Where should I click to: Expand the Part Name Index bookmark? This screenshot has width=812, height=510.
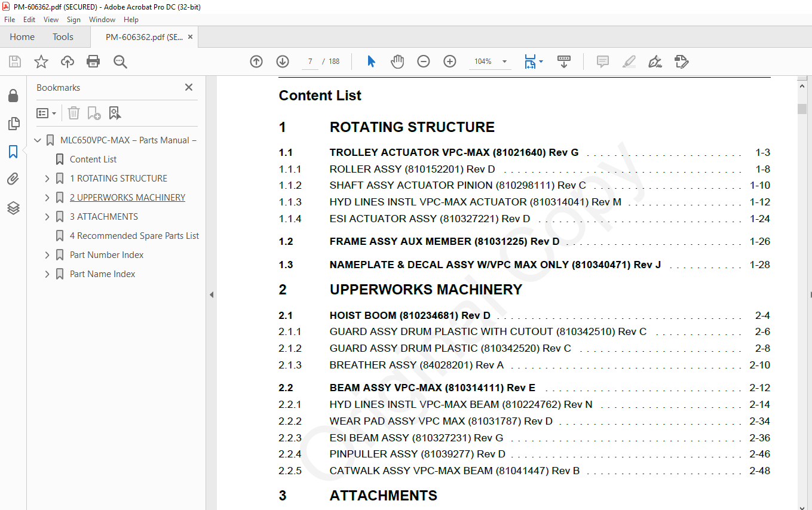47,274
